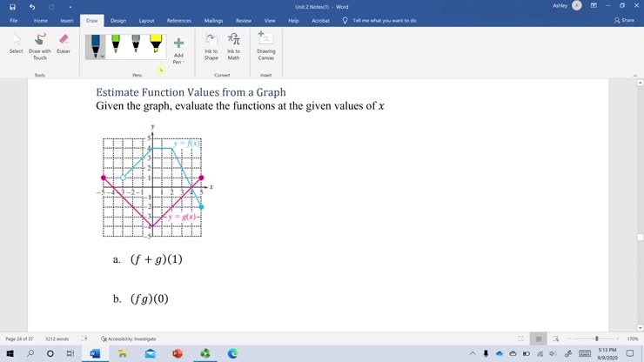Open the Layout ribbon tab
This screenshot has height=362, width=644.
[146, 21]
